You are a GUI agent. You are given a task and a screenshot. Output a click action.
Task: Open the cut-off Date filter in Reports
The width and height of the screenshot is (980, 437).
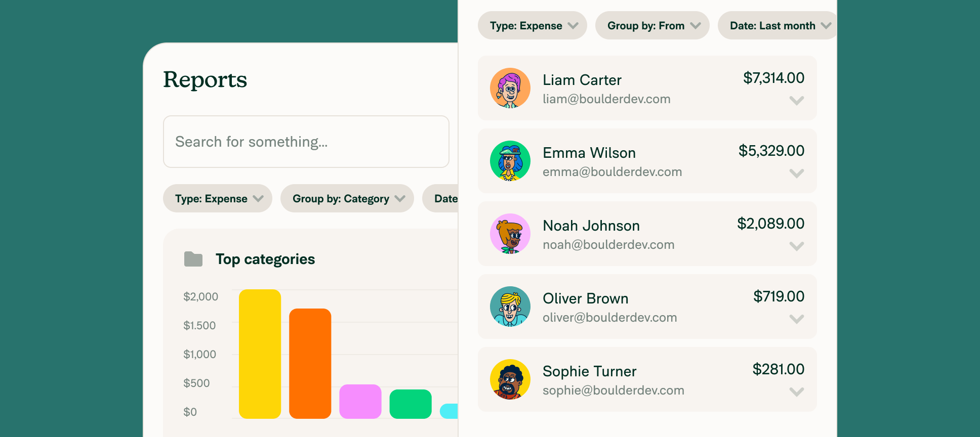click(440, 198)
